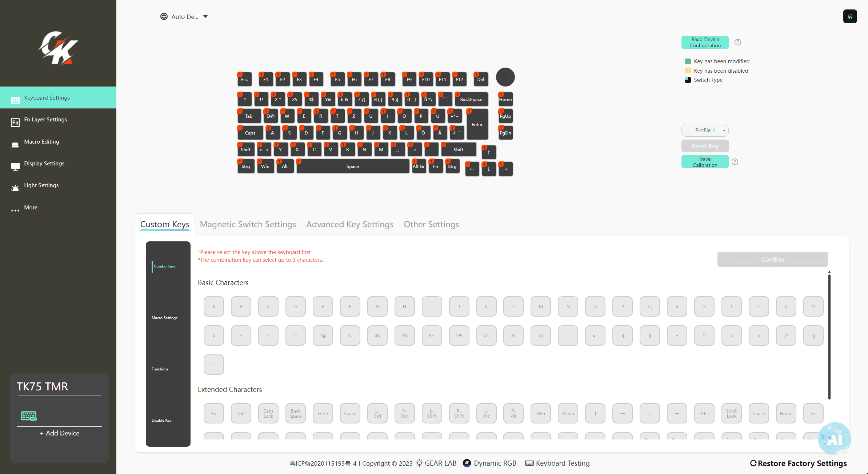Viewport: 868px width, 474px height.
Task: Open the Advanced Key Settings tab
Action: pos(350,224)
